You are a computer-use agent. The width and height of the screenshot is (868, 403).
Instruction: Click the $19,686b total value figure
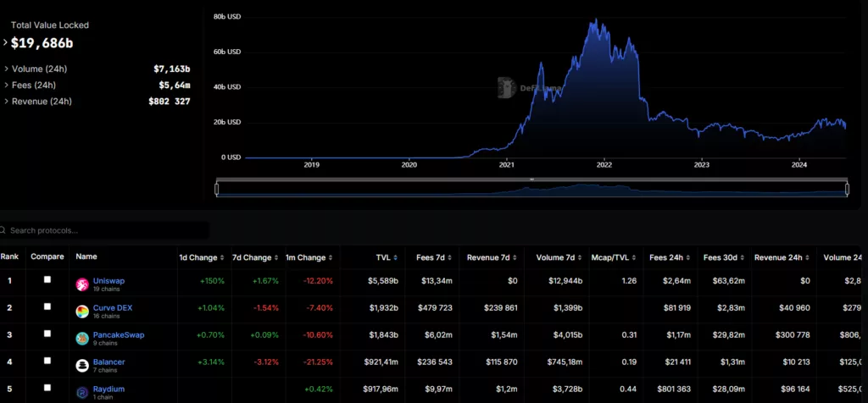point(42,43)
